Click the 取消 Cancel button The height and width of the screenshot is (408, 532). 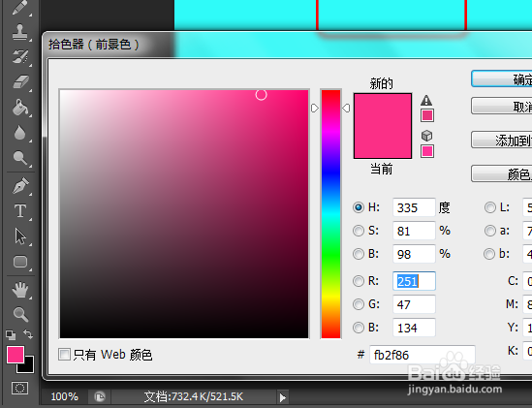click(502, 107)
